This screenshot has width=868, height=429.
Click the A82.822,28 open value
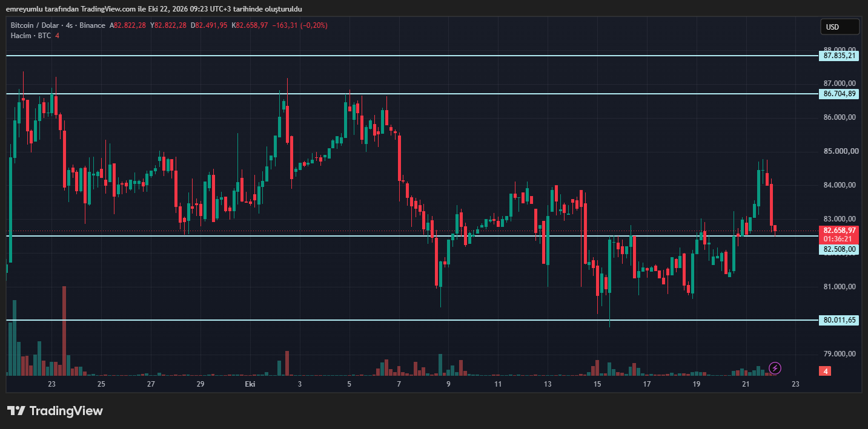[128, 25]
